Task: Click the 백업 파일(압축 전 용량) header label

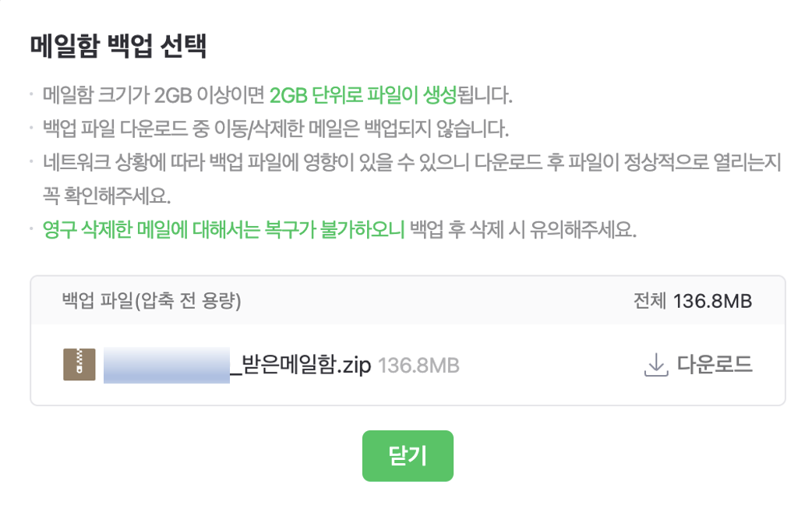Action: [x=152, y=300]
